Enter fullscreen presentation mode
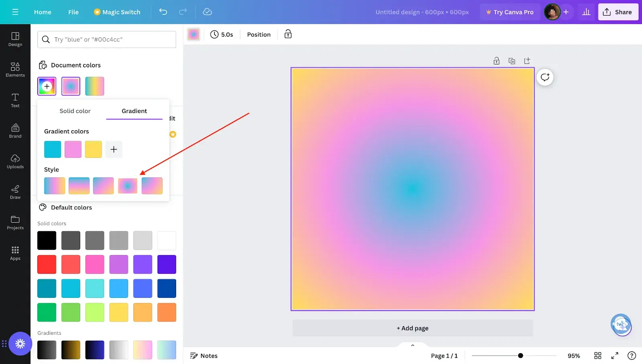The width and height of the screenshot is (642, 364). pos(615,356)
